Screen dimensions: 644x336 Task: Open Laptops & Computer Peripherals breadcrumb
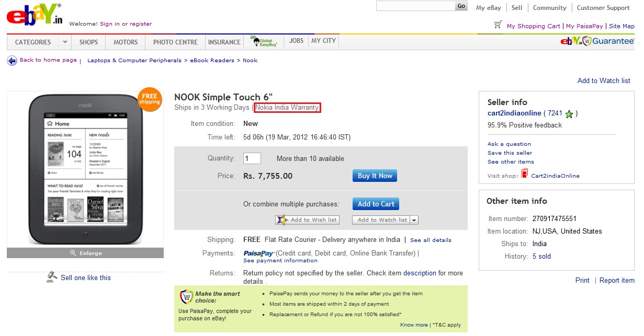point(134,61)
